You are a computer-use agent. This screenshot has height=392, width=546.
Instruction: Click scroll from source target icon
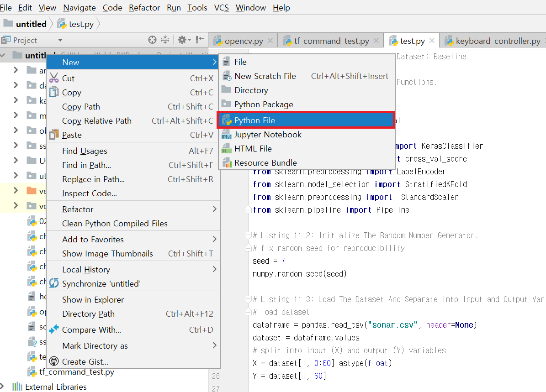(152, 40)
